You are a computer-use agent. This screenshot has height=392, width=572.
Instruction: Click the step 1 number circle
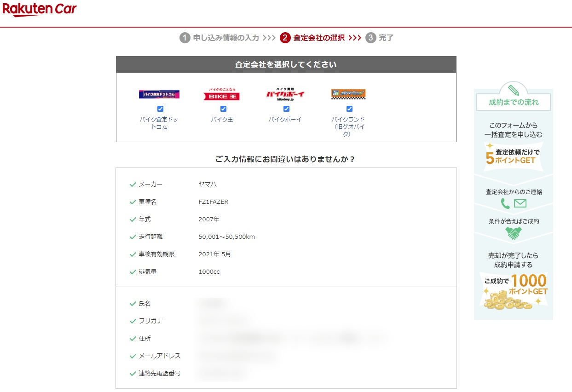185,38
